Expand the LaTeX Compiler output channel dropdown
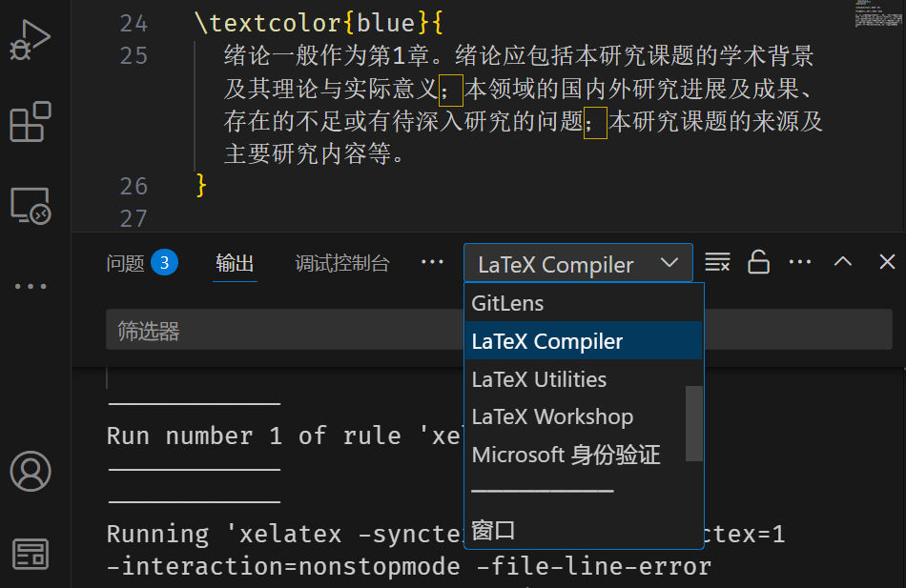Viewport: 906px width, 588px height. pyautogui.click(x=578, y=263)
